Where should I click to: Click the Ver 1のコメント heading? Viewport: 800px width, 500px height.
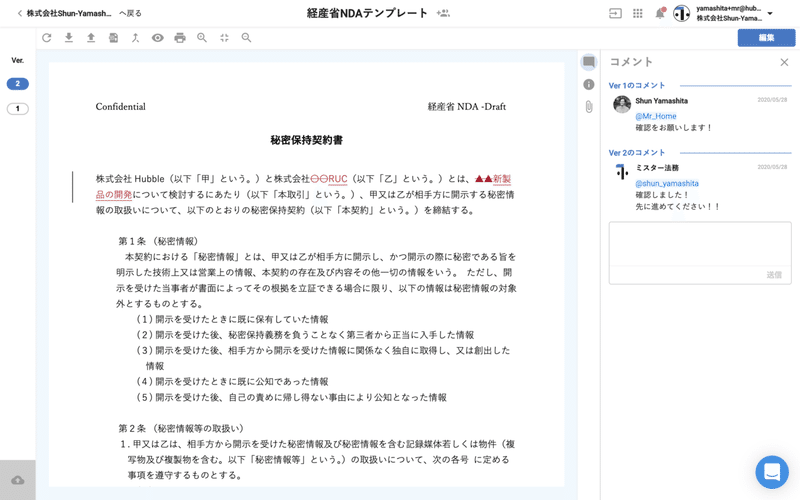pyautogui.click(x=637, y=85)
